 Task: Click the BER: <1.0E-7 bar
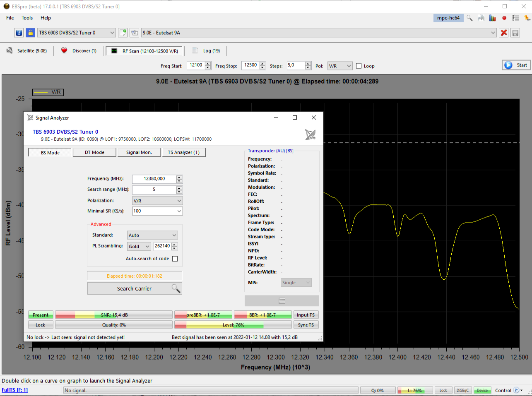pos(263,315)
